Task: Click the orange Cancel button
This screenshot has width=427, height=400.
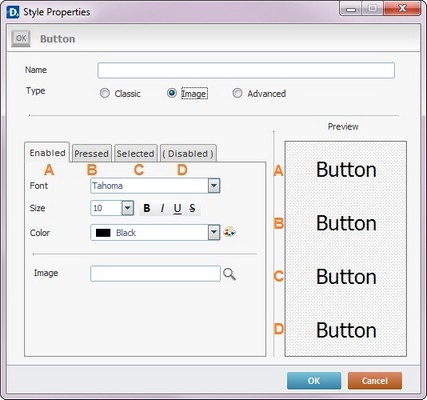Action: (375, 381)
